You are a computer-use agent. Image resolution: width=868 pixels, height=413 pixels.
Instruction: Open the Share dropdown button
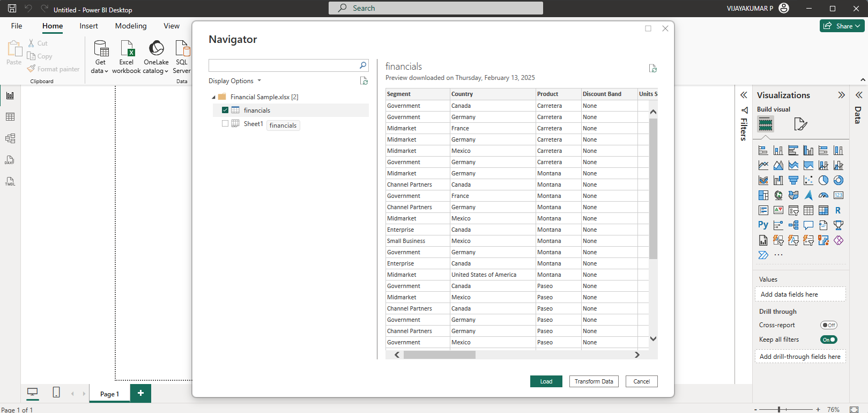tap(842, 26)
